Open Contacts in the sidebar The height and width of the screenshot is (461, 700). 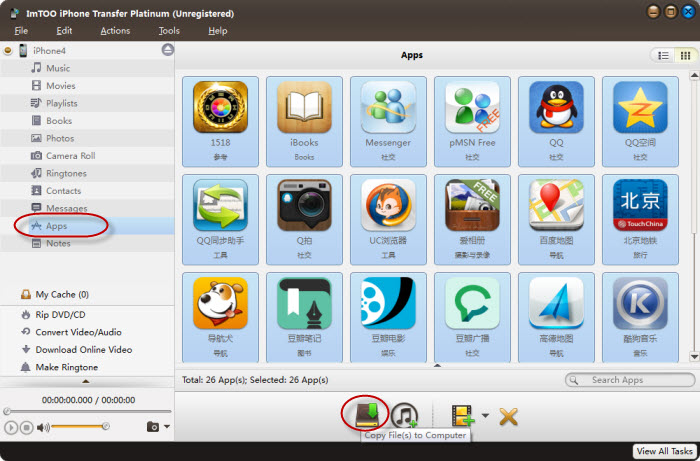(x=87, y=191)
